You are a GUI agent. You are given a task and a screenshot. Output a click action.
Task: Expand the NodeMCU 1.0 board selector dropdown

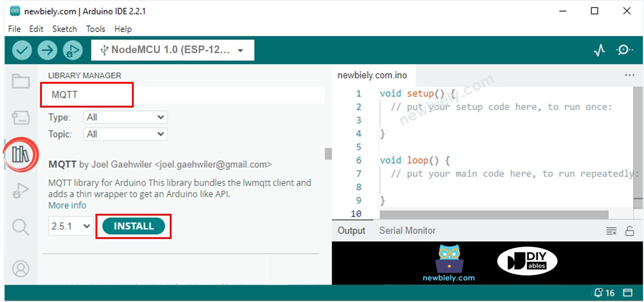coord(172,50)
